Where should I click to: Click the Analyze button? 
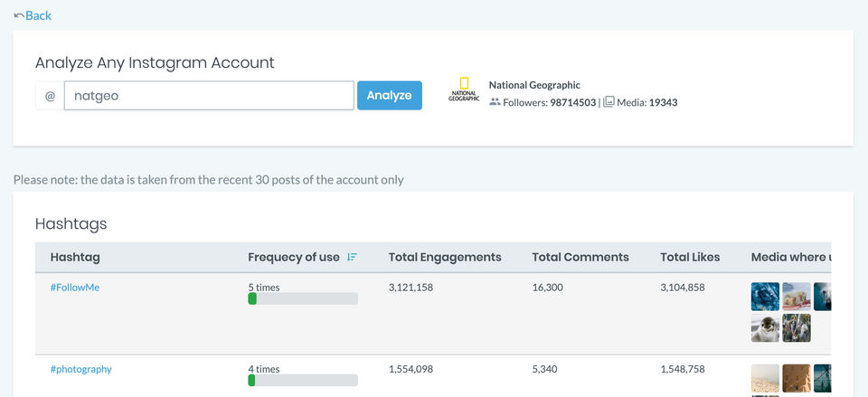(389, 96)
